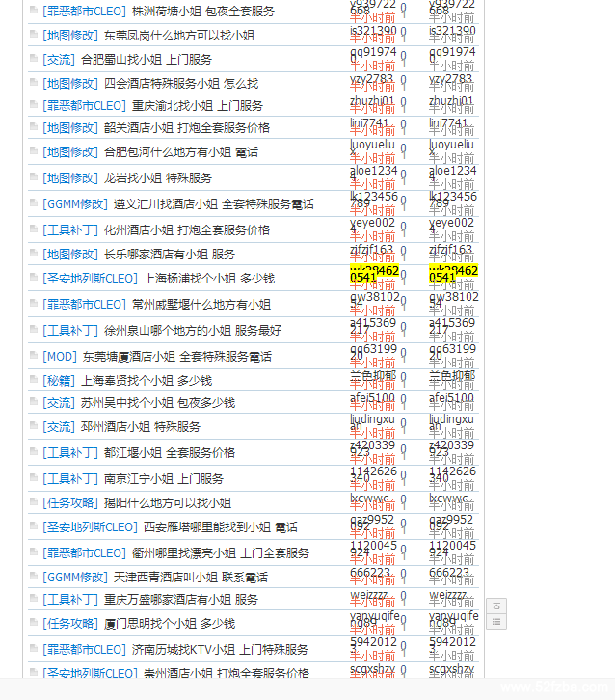Open the 东莞塘厦 thread title
615x700 pixels.
coord(176,357)
